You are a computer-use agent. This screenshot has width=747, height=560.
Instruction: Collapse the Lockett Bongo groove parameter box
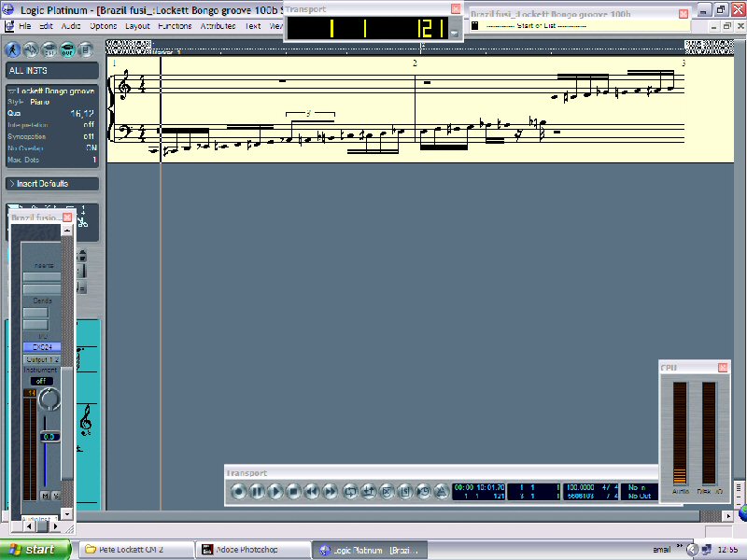[11, 91]
